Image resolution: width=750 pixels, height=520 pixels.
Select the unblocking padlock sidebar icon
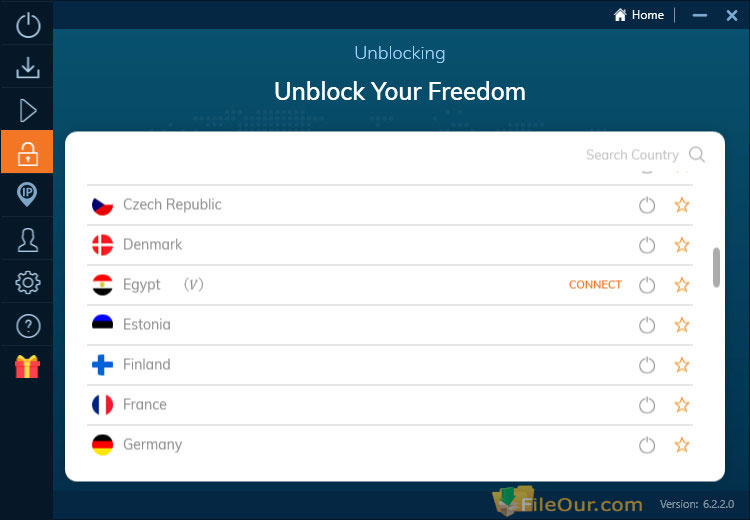click(27, 152)
